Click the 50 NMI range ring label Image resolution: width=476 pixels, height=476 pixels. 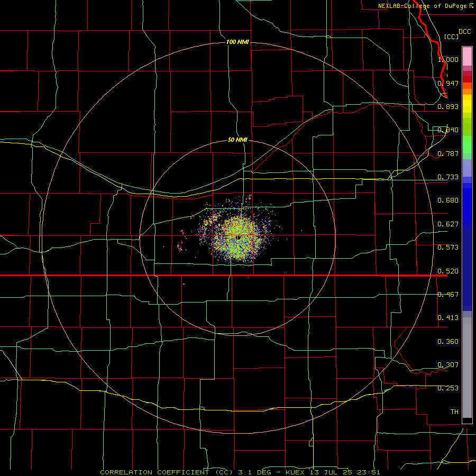237,140
